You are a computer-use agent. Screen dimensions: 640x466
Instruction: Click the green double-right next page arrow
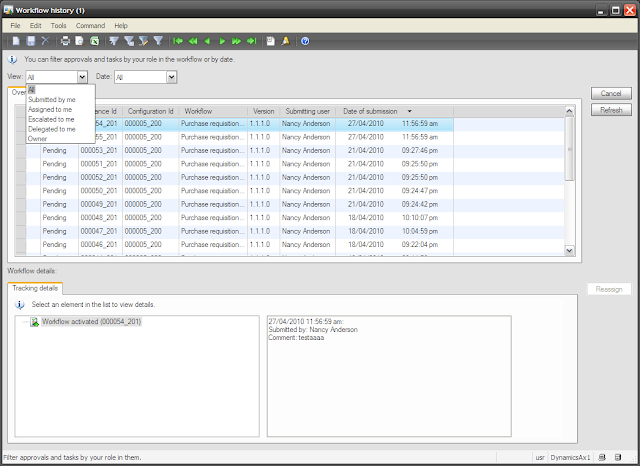pos(236,41)
